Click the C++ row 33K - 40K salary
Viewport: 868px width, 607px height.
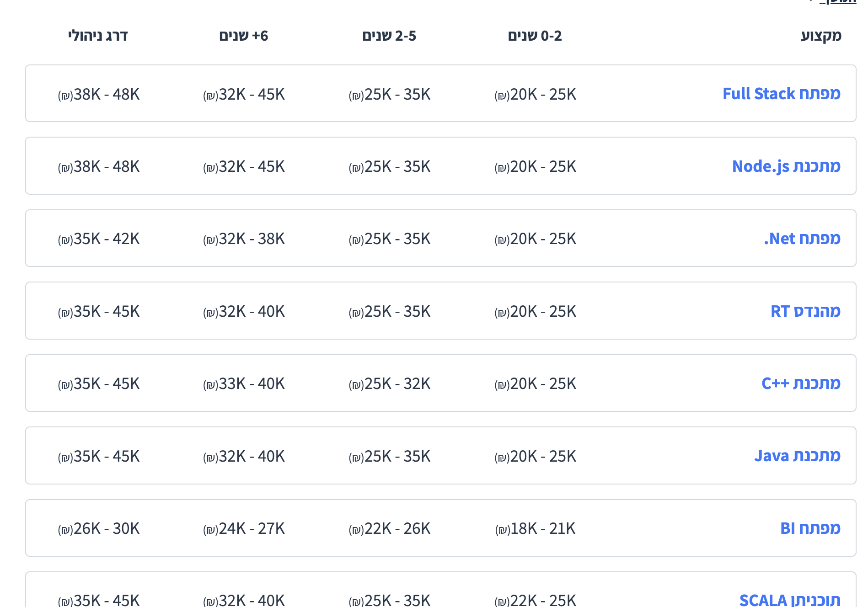pos(244,384)
